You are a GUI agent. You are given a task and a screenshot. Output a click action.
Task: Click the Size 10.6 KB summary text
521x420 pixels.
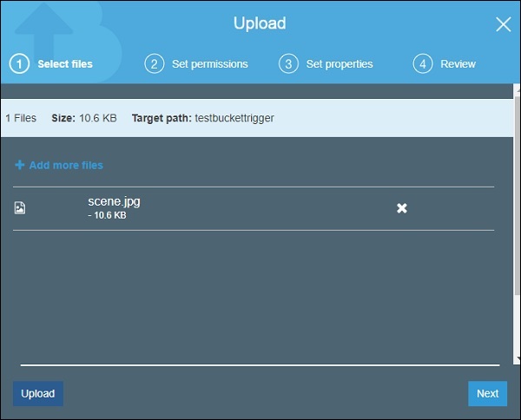(82, 118)
